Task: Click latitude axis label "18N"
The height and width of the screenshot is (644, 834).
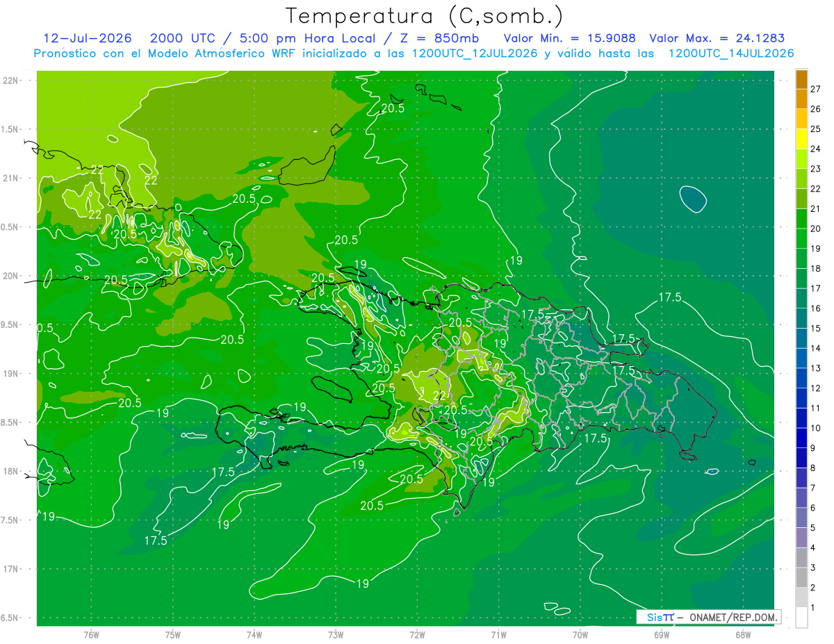Action: (x=10, y=471)
